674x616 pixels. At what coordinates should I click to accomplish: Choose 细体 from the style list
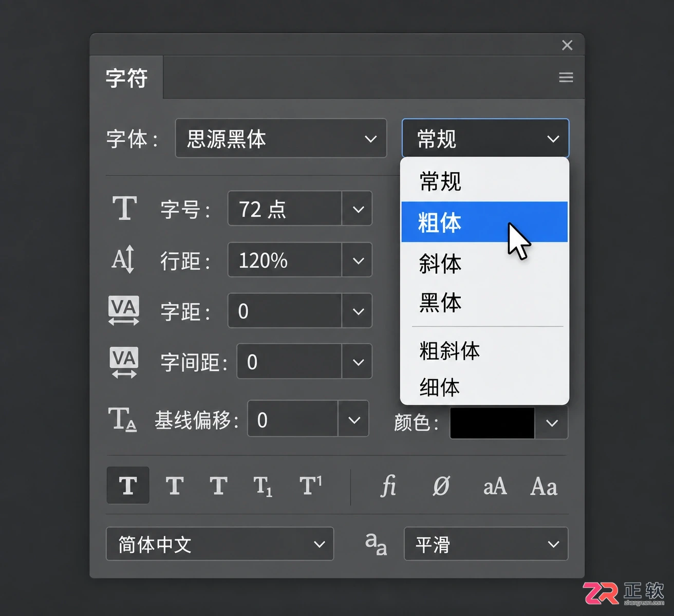click(484, 387)
